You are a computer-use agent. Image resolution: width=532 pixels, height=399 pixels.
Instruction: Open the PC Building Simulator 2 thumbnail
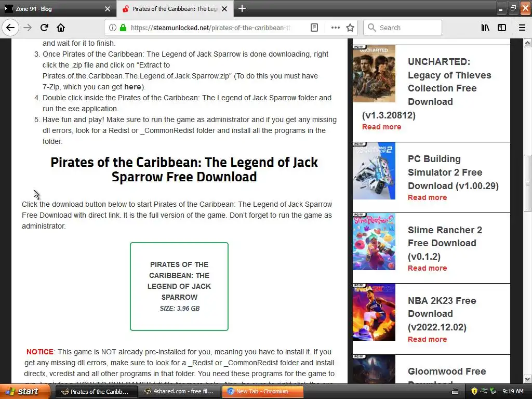pyautogui.click(x=374, y=171)
